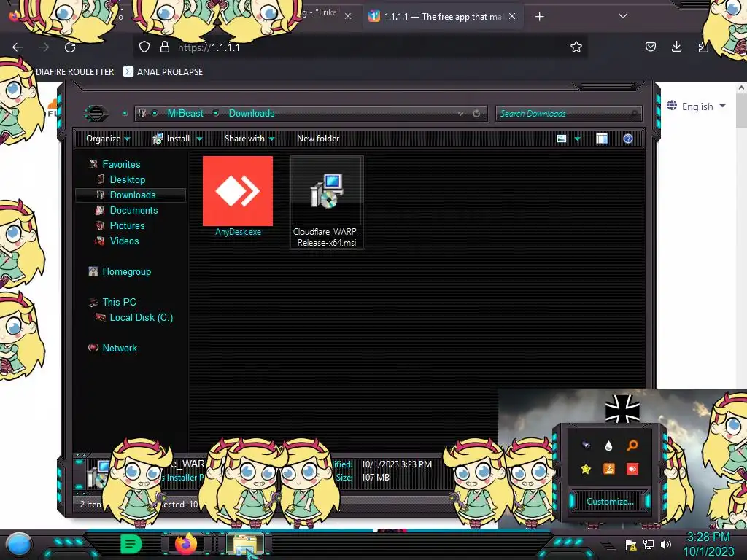Select Downloads in the sidebar
Image resolution: width=747 pixels, height=560 pixels.
pos(133,195)
